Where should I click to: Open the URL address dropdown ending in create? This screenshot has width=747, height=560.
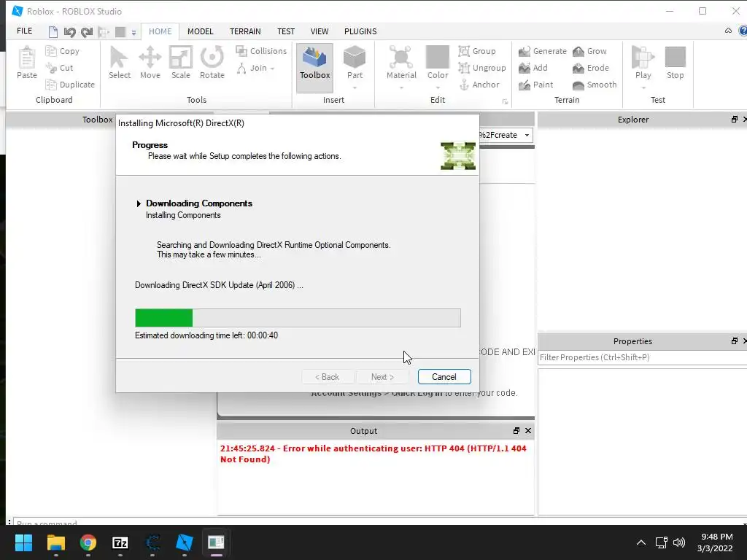(x=527, y=135)
